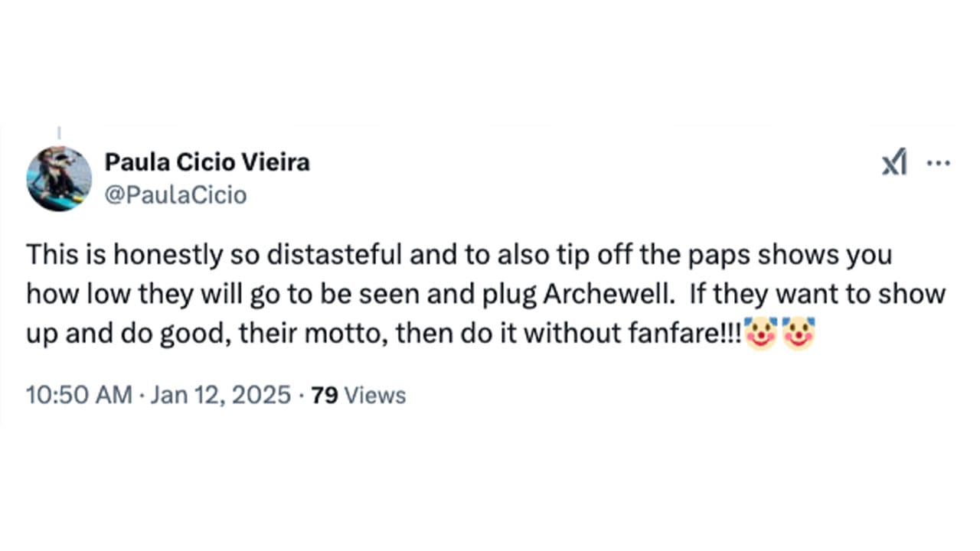Open the post timestamp 10:50 AM
Image resolution: width=980 pixels, height=551 pixels.
pos(78,395)
